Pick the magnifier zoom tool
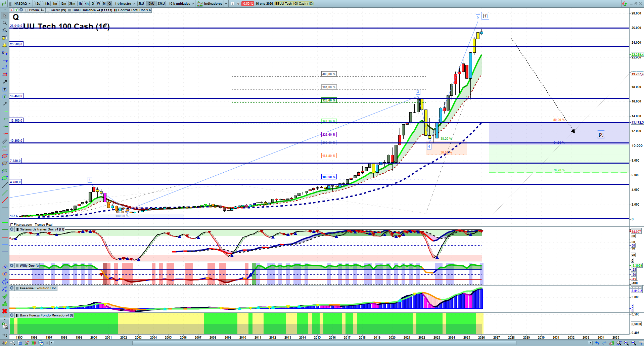Screen dimensions: 644x346 5,23
